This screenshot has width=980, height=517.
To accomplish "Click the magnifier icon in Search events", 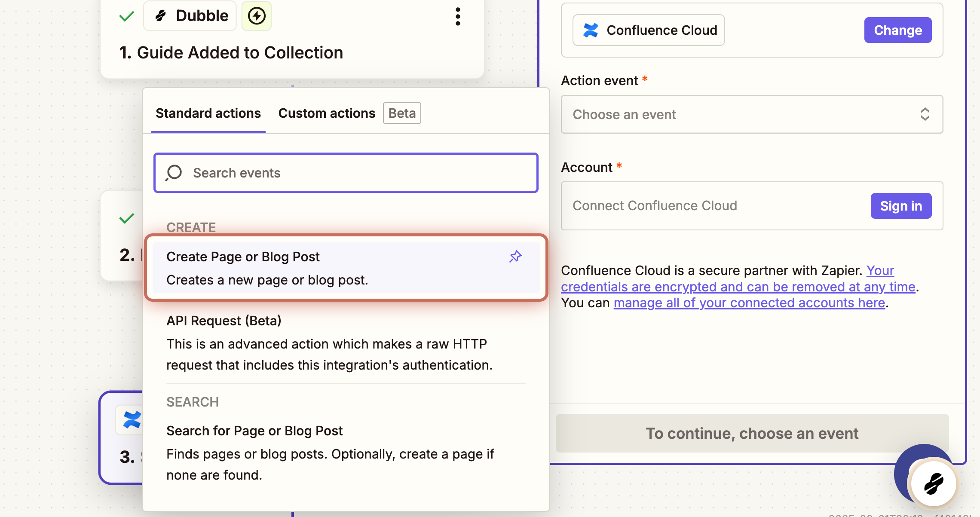I will [x=174, y=173].
